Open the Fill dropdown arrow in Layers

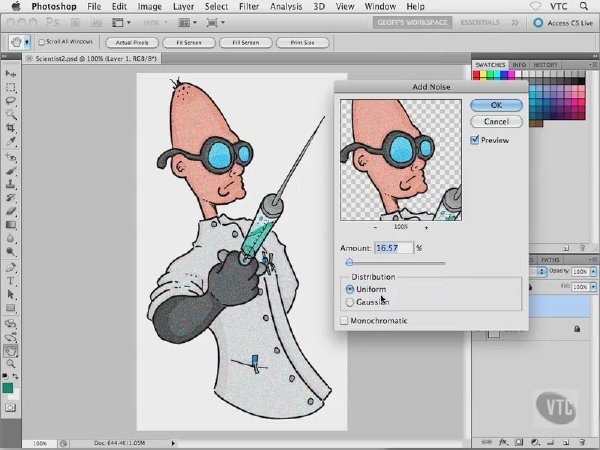click(x=593, y=286)
